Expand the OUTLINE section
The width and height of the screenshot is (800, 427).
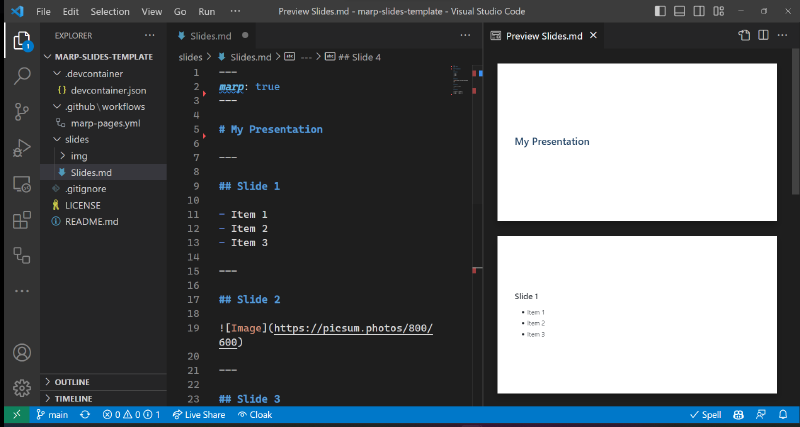pyautogui.click(x=72, y=382)
